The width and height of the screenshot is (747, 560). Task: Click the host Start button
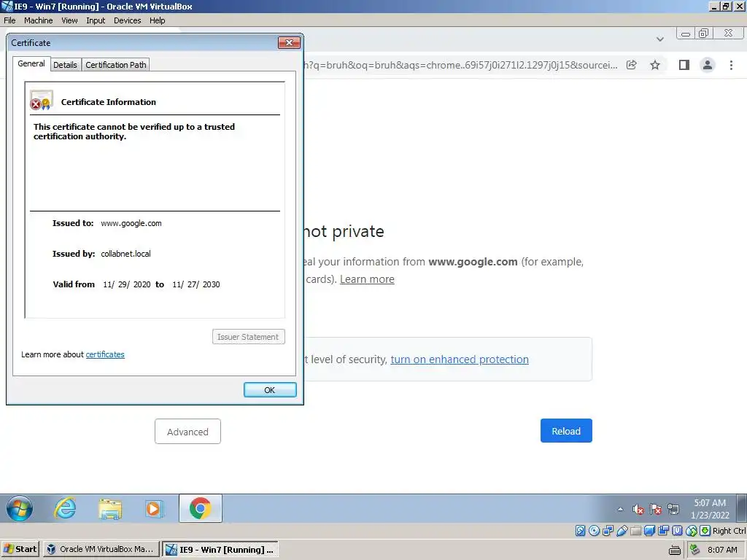coord(20,549)
